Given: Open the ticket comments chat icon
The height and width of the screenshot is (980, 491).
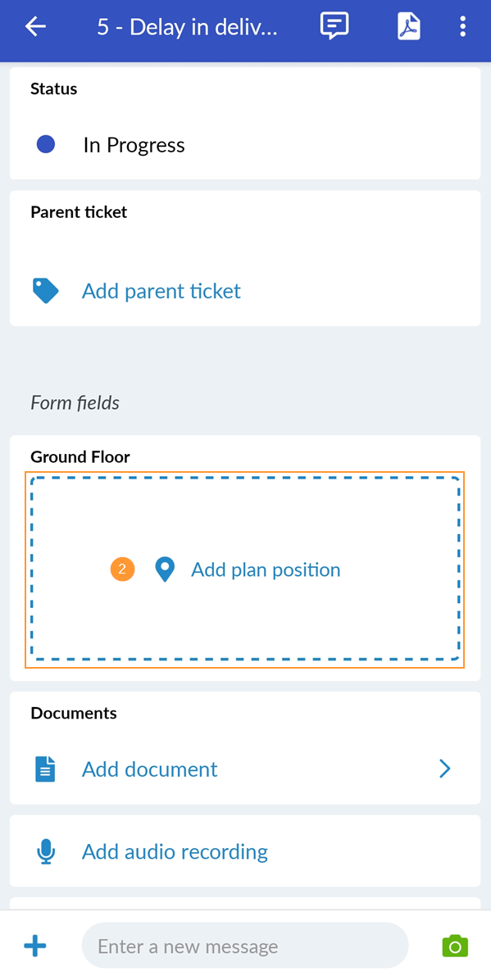Looking at the screenshot, I should (x=334, y=26).
